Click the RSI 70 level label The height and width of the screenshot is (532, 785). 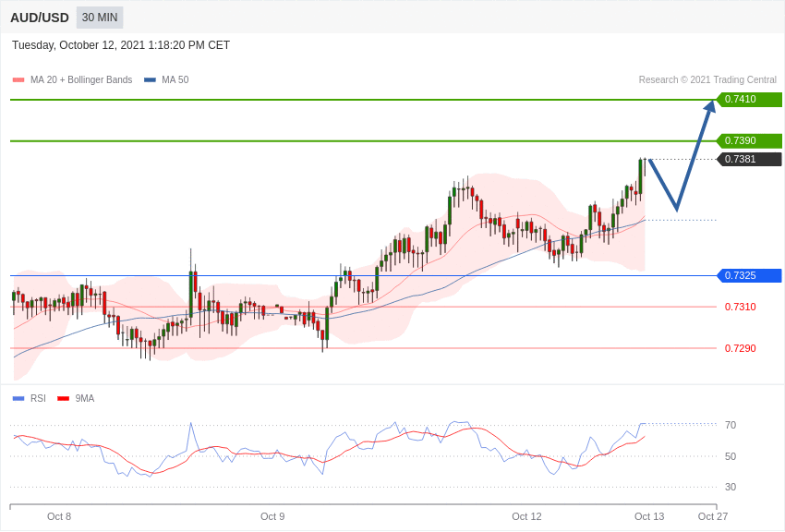point(731,425)
